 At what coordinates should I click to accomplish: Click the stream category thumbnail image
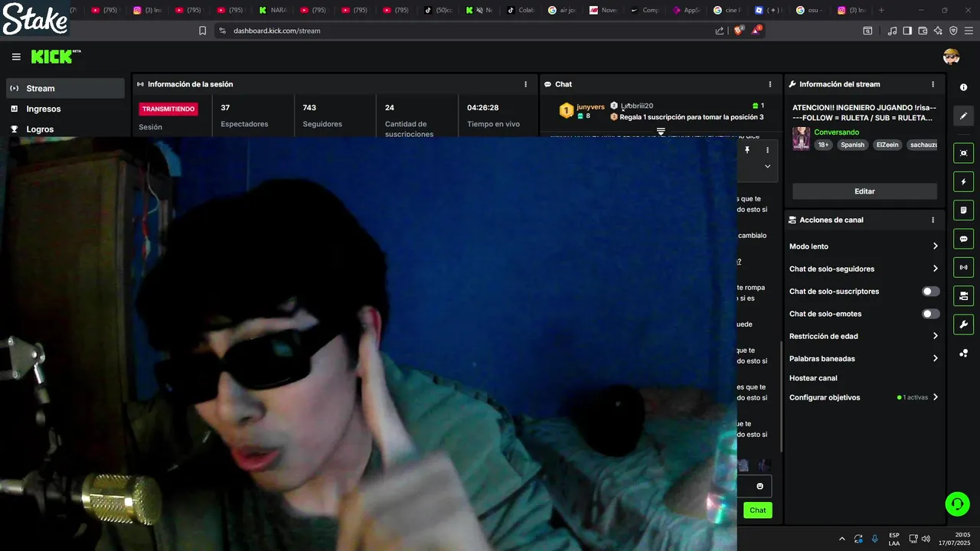pos(801,139)
